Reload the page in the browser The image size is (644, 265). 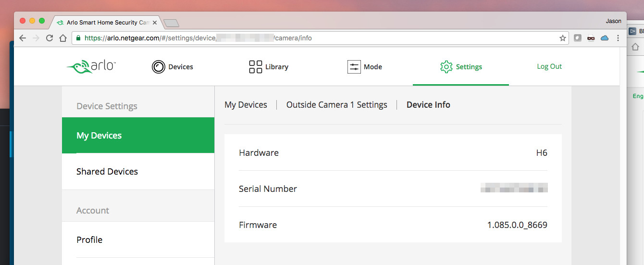coord(50,38)
